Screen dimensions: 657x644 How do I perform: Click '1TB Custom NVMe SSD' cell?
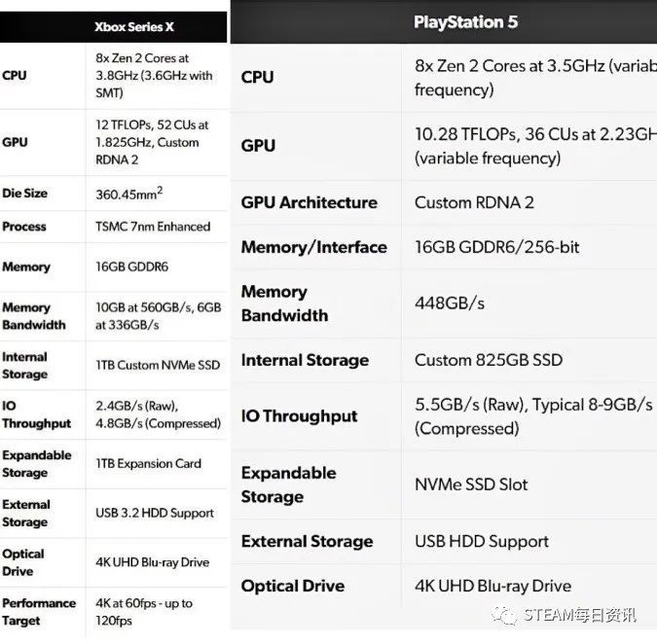[x=158, y=365]
